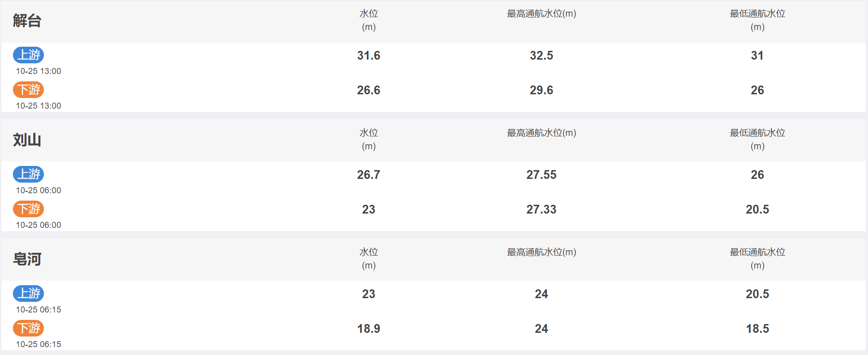
Task: Select 刘山 downstream value 27.33
Action: tap(541, 209)
